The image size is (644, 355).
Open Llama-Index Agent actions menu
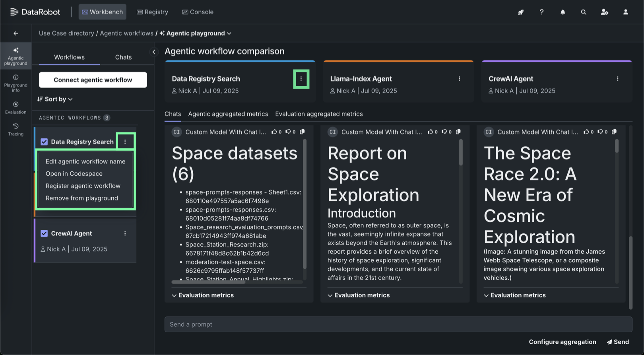pos(459,79)
